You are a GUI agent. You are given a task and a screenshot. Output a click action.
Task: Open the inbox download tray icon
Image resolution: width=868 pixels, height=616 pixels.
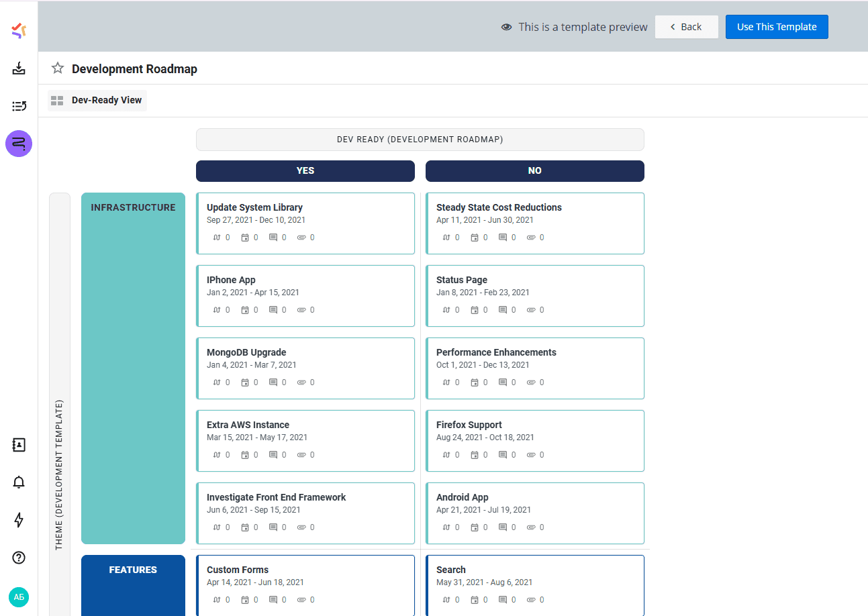tap(19, 68)
